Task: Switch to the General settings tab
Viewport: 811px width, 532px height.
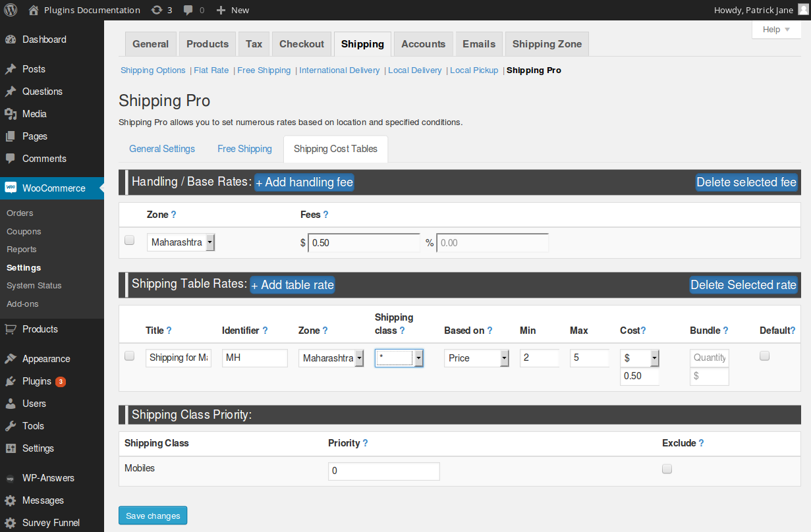Action: point(151,44)
